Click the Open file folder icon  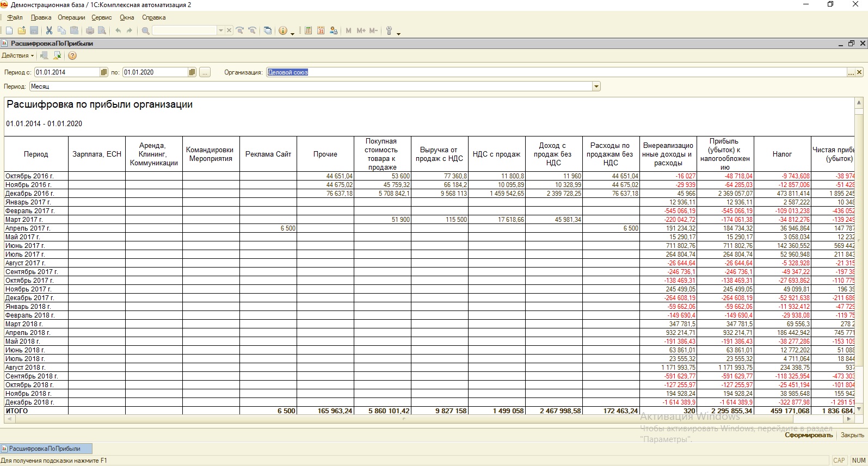coord(22,30)
